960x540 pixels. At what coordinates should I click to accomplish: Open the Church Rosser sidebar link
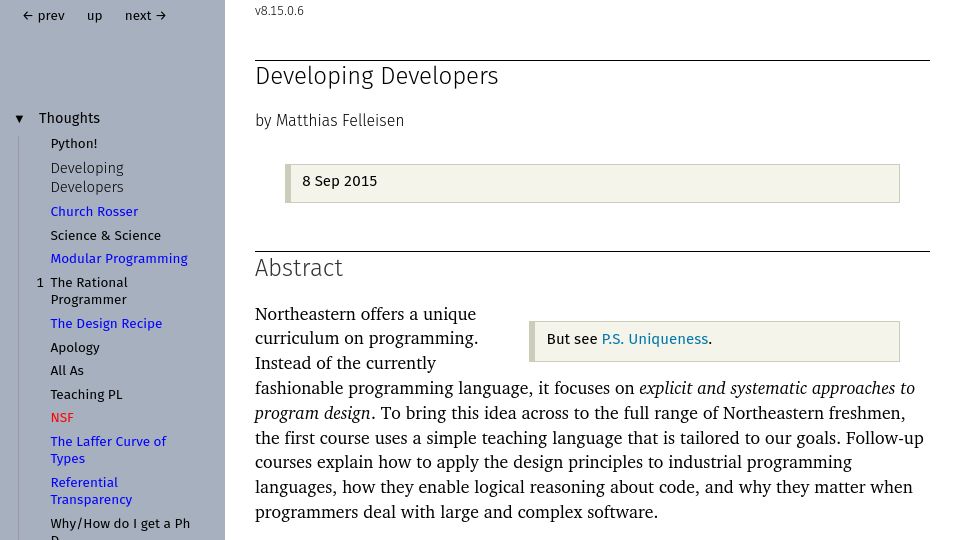pyautogui.click(x=94, y=211)
